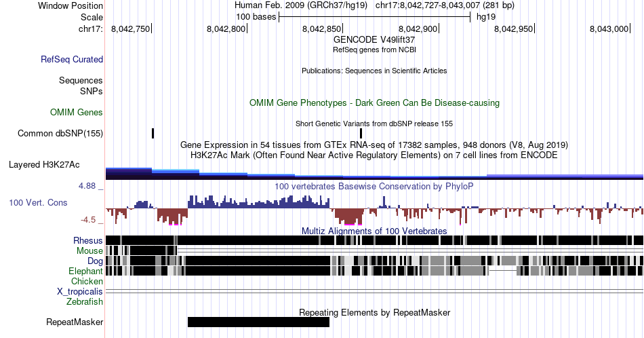This screenshot has width=644, height=338.
Task: Click the 100 Vert. Cons track label
Action: pyautogui.click(x=38, y=202)
